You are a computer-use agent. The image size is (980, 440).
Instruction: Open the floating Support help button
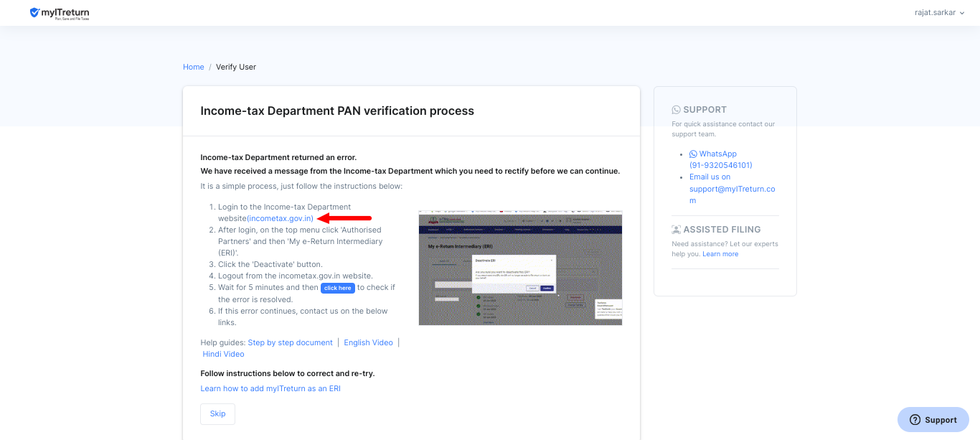(x=933, y=420)
